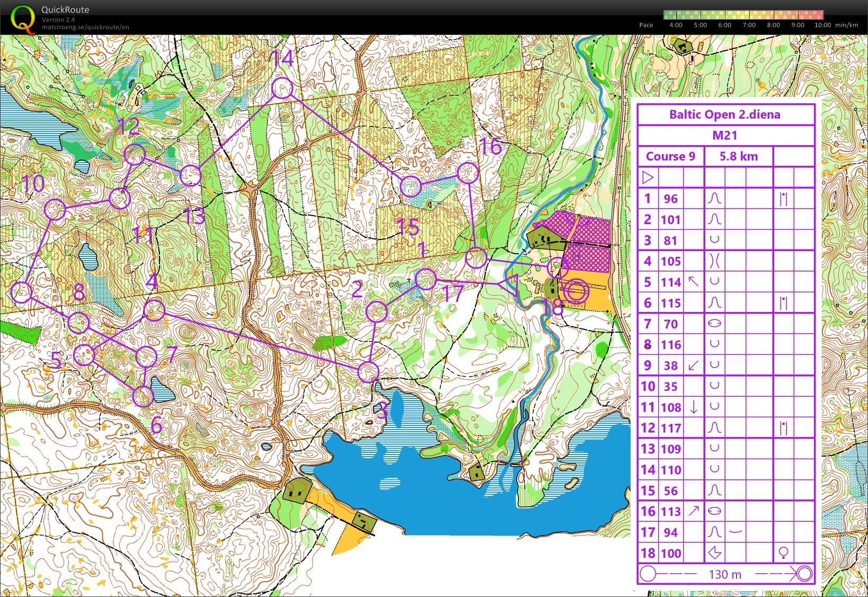The height and width of the screenshot is (597, 868).
Task: Select control code 110 in the table
Action: click(x=671, y=470)
